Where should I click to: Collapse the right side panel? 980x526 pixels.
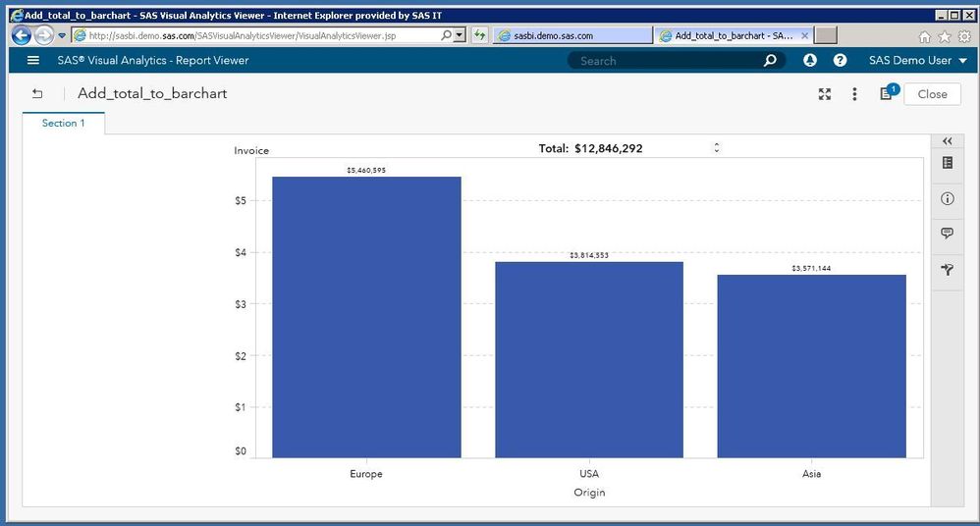tap(948, 141)
